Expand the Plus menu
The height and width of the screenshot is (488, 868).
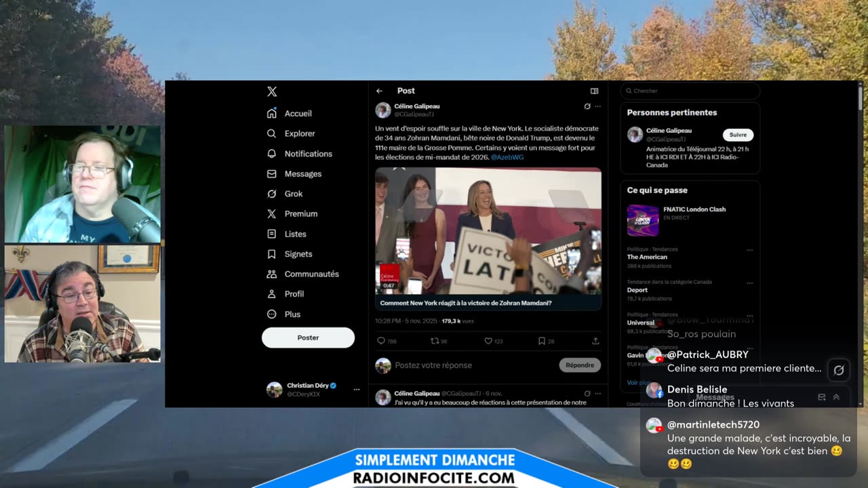(283, 314)
